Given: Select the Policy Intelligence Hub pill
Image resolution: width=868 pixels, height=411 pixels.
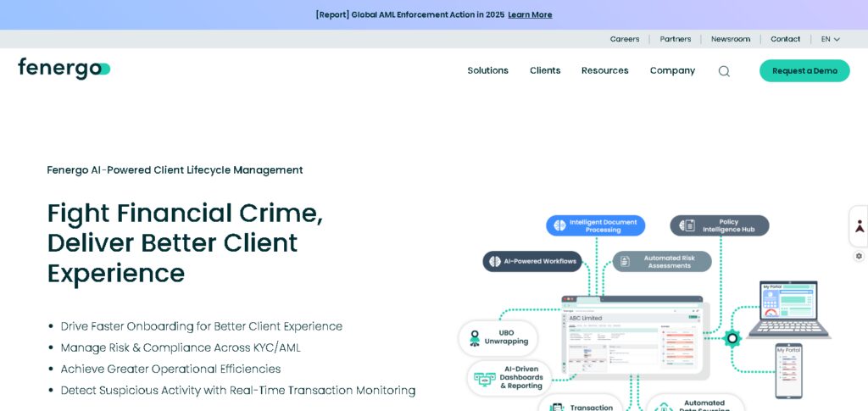Looking at the screenshot, I should click(720, 225).
